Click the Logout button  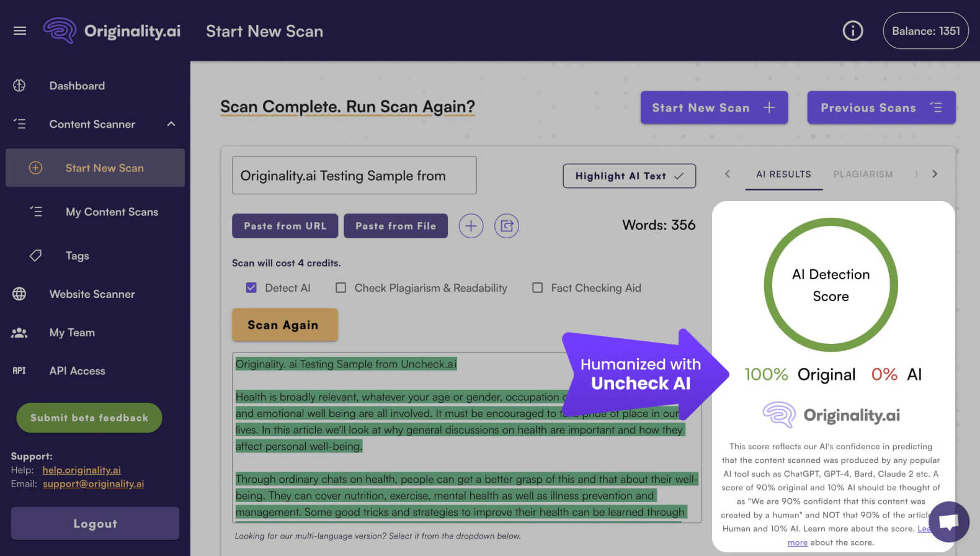tap(95, 523)
